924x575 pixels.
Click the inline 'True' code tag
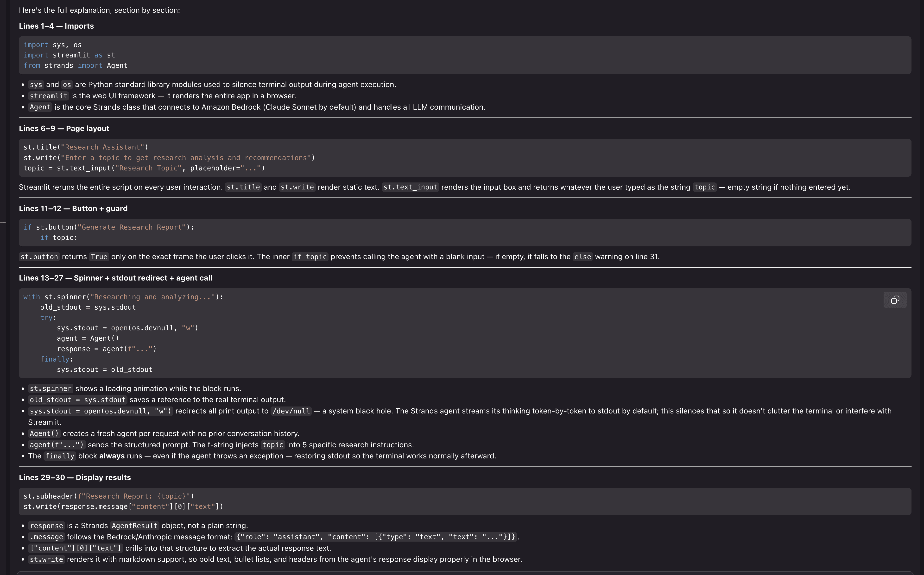click(x=99, y=257)
